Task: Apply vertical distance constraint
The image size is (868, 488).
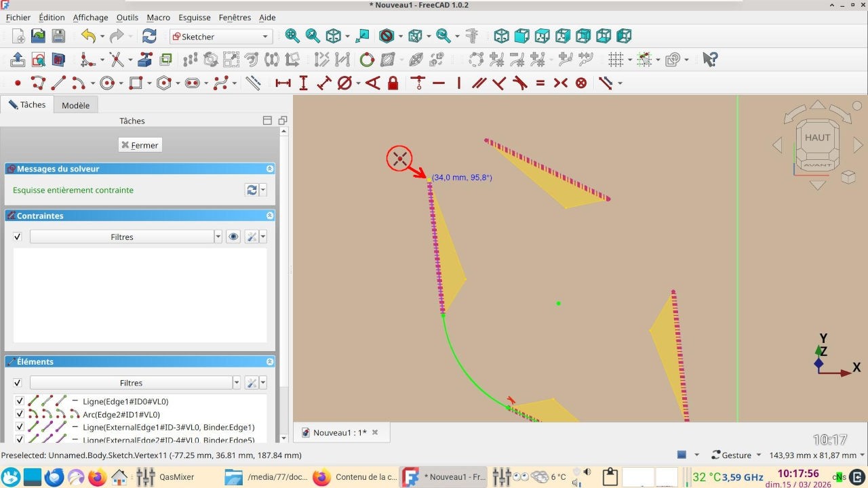Action: [x=303, y=83]
